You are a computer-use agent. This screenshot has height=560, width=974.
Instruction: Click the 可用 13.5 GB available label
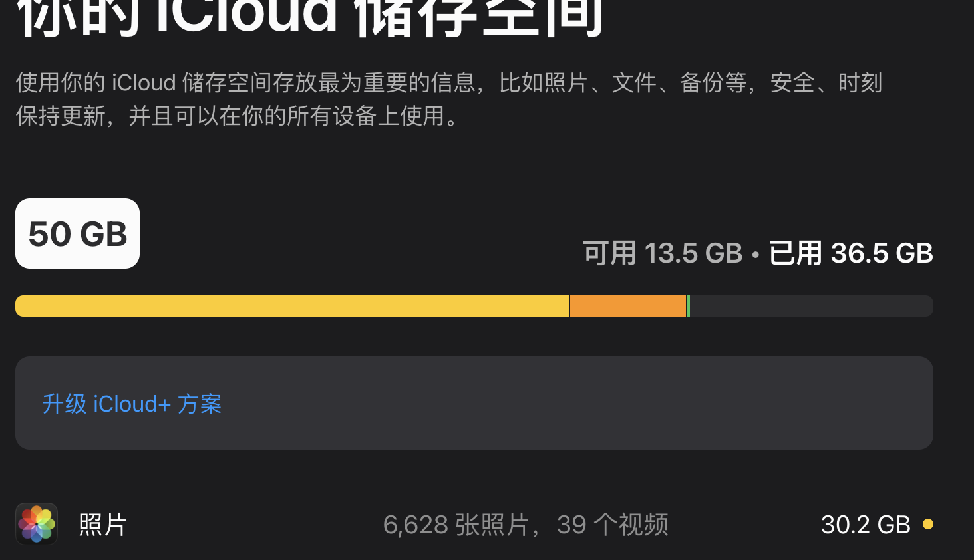click(663, 253)
